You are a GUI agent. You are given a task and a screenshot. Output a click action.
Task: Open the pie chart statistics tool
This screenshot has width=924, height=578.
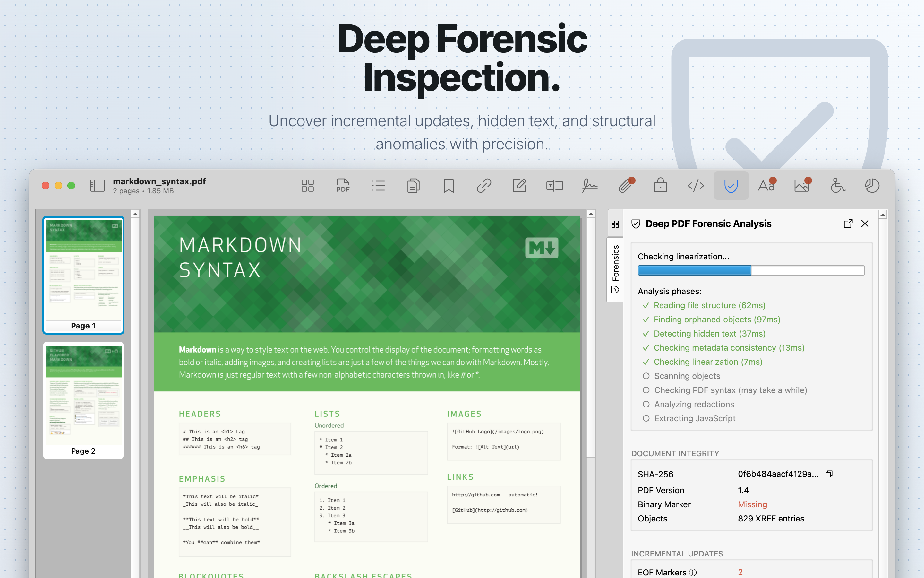pyautogui.click(x=872, y=186)
